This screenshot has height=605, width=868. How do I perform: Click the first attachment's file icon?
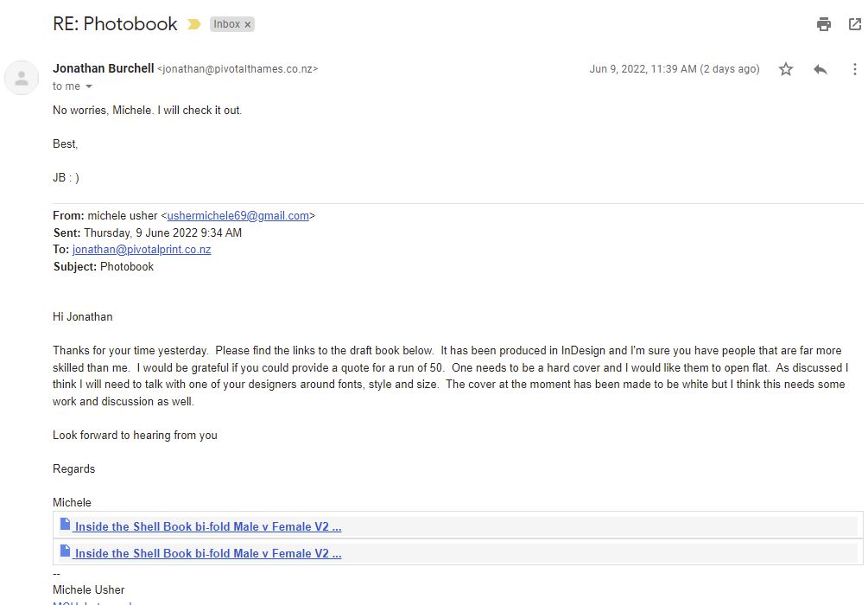65,524
